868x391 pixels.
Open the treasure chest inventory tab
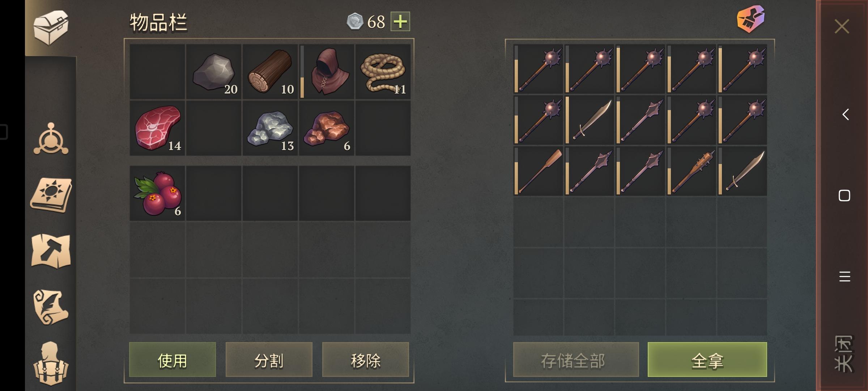(x=51, y=28)
